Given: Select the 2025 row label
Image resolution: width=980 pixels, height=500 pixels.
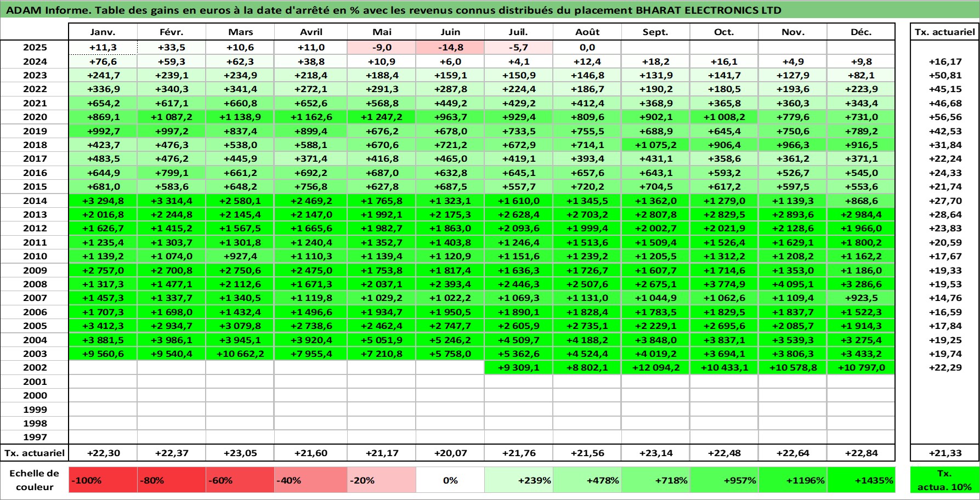Looking at the screenshot, I should (x=35, y=48).
